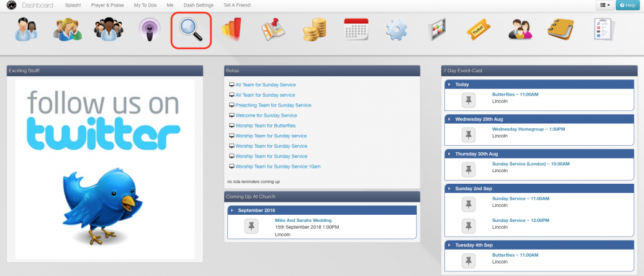The height and width of the screenshot is (276, 644).
Task: Open the Dashboard menu item
Action: click(37, 5)
